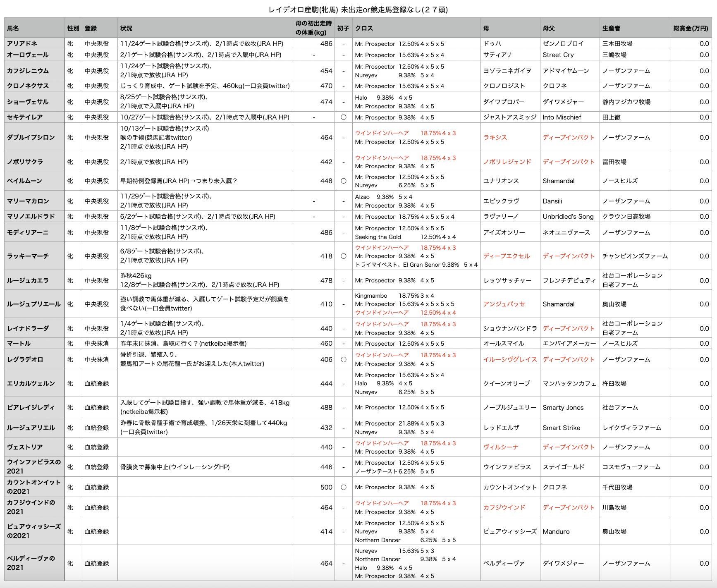Viewport: 717px width, 588px height.
Task: Click the damsire Street Cry
Action: [x=558, y=55]
